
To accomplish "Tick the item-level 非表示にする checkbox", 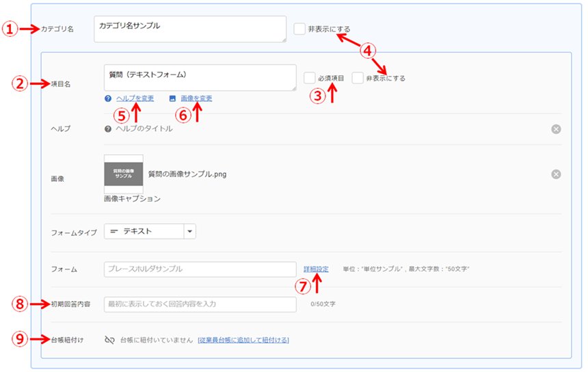I will [x=358, y=78].
